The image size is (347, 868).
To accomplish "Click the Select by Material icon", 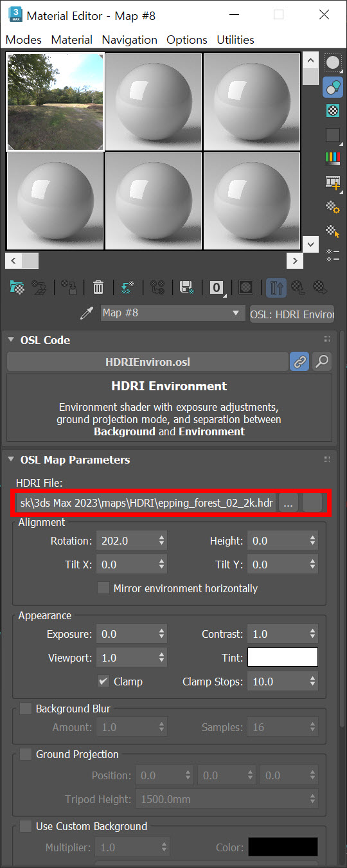I will pos(333,230).
